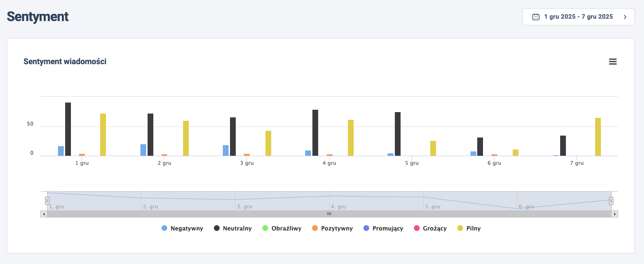Click the Grożący legend entry
Screen dimensions: 644x264
coord(430,229)
